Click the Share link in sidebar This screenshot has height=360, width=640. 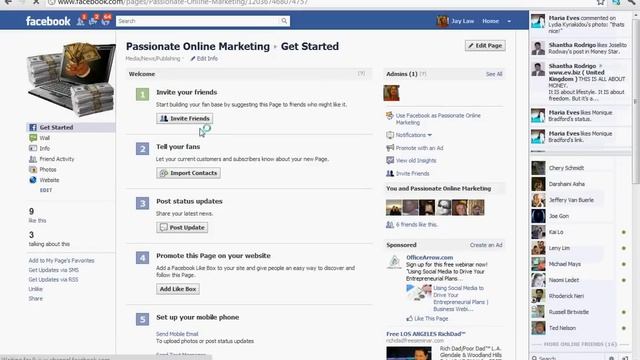tap(36, 298)
